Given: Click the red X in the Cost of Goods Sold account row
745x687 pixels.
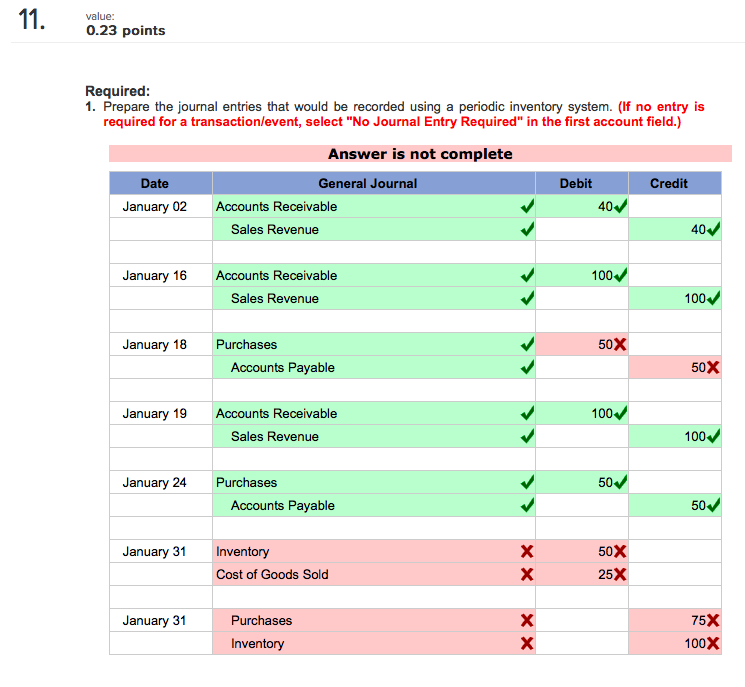Looking at the screenshot, I should pyautogui.click(x=527, y=574).
